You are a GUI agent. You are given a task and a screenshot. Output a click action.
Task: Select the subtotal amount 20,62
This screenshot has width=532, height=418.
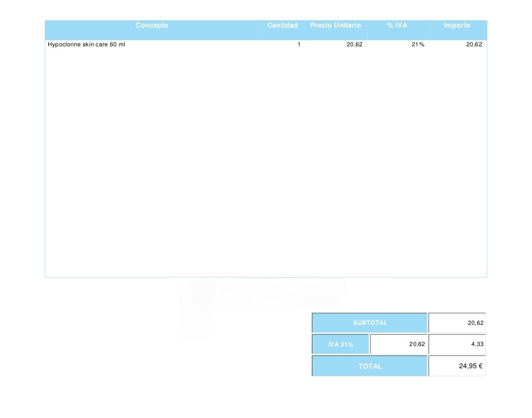(475, 323)
